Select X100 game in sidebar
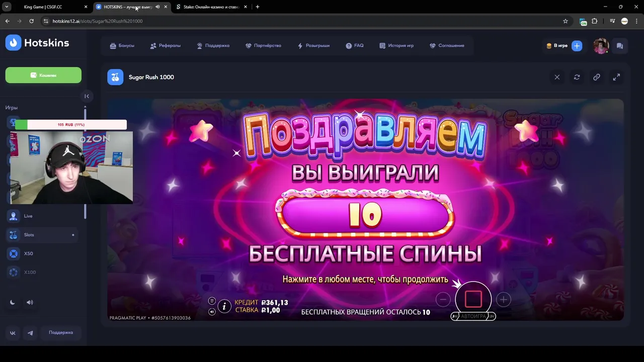Screen dimensions: 644x362 coord(42,272)
